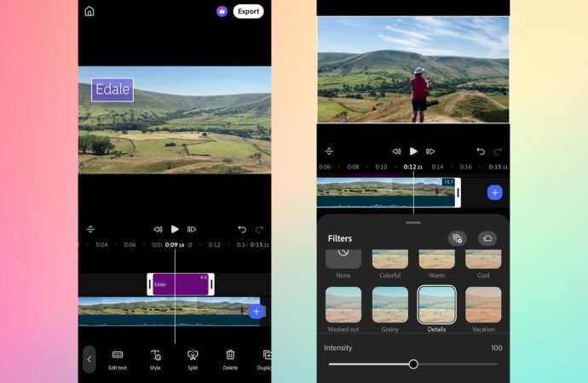The image size is (588, 383).
Task: Apply the Grainy filter
Action: click(x=390, y=309)
